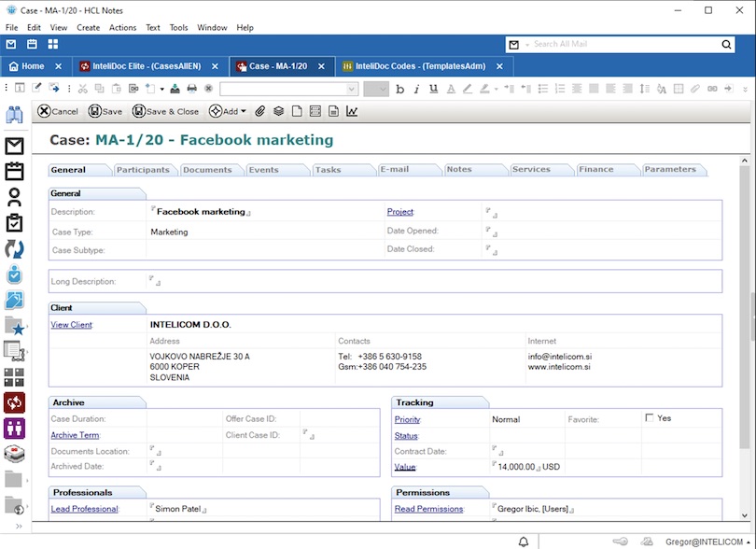Open the Mail icon in the blue bar
756x549 pixels.
[11, 45]
